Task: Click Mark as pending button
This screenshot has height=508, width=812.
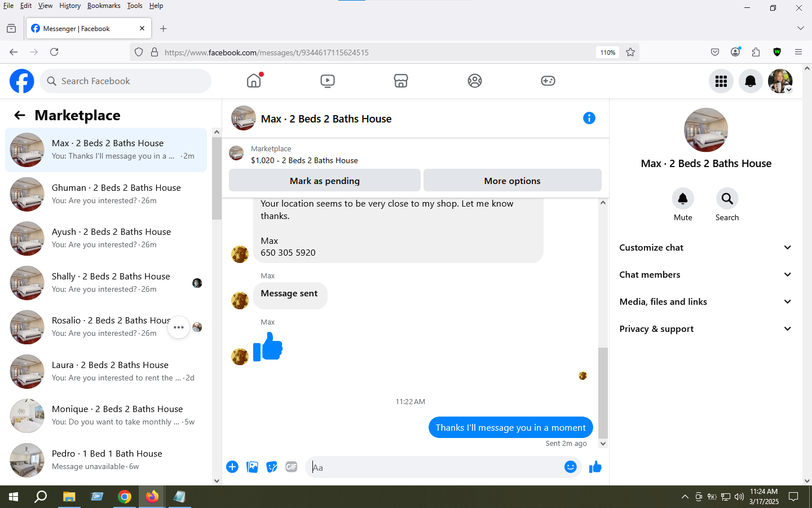Action: (x=325, y=181)
